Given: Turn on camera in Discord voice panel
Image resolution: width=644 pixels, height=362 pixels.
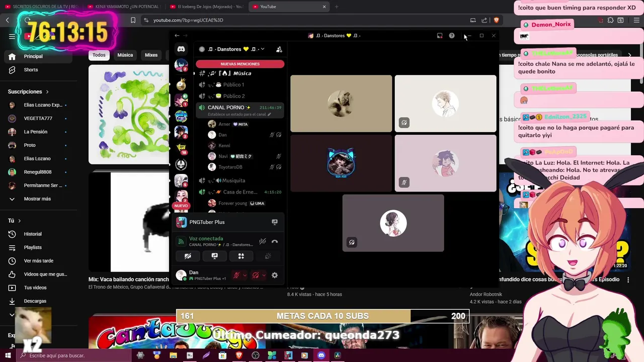Looking at the screenshot, I should point(188,256).
